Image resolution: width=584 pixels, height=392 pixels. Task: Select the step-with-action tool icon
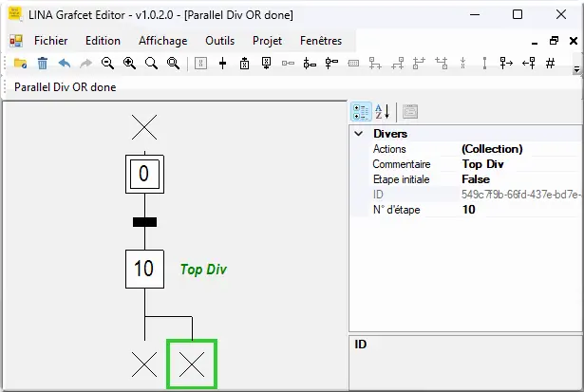[x=310, y=64]
